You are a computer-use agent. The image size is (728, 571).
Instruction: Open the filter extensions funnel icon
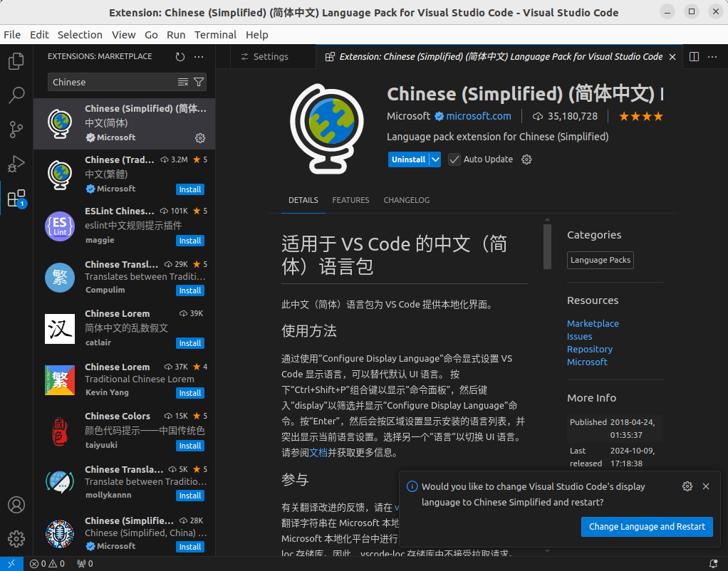[199, 82]
